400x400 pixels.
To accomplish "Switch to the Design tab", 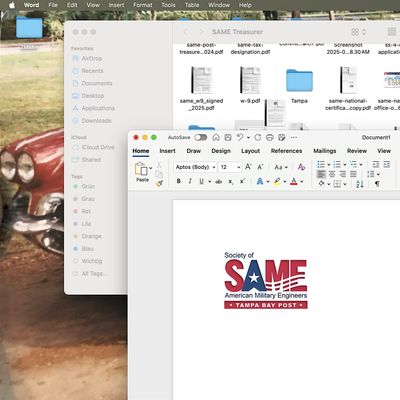I will pos(221,151).
